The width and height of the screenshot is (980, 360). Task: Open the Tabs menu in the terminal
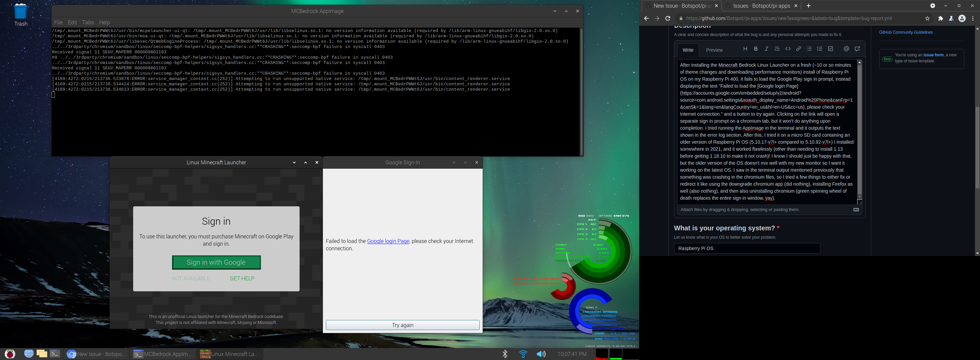88,22
